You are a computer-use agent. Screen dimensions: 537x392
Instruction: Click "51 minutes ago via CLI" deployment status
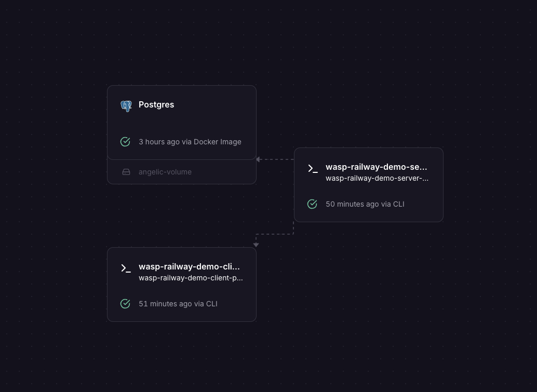[178, 304]
